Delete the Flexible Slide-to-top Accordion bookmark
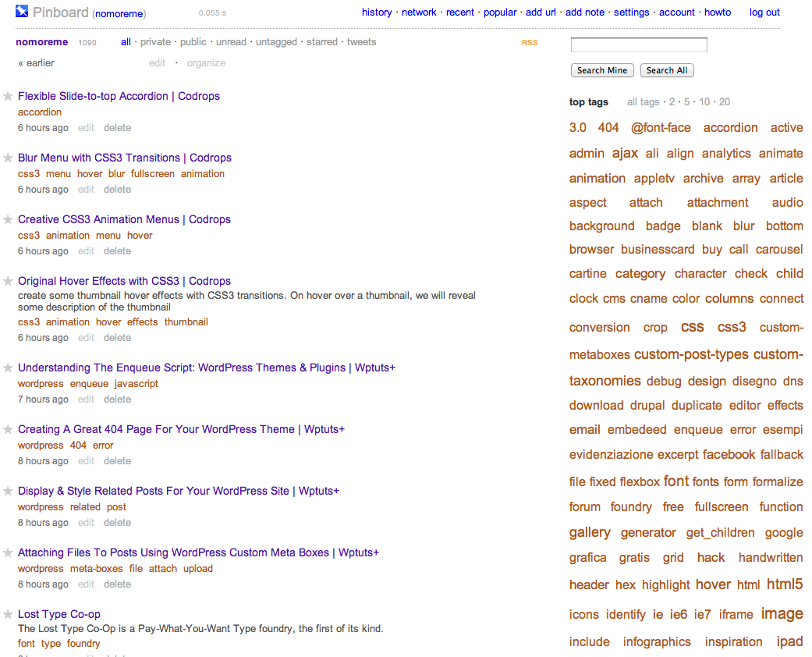The width and height of the screenshot is (812, 657). pyautogui.click(x=117, y=128)
